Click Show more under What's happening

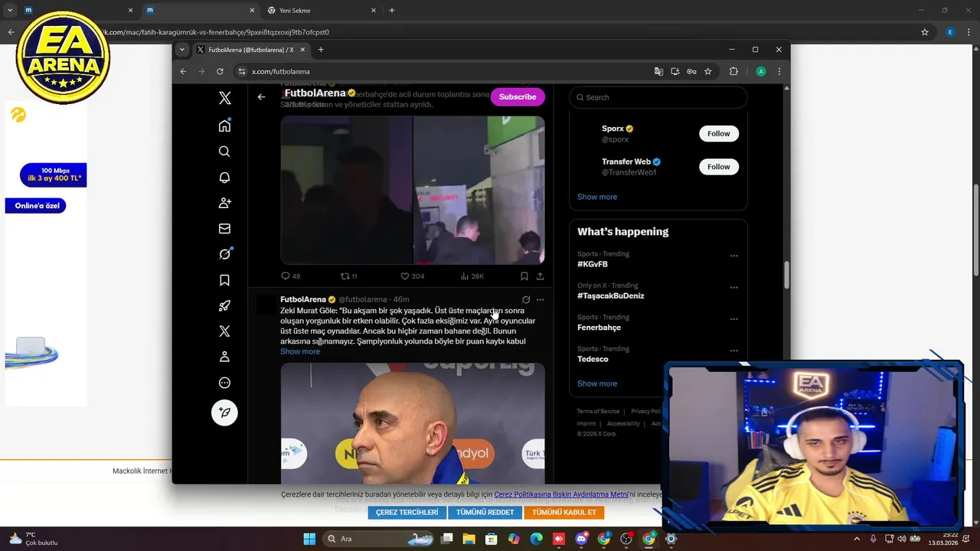coord(597,383)
